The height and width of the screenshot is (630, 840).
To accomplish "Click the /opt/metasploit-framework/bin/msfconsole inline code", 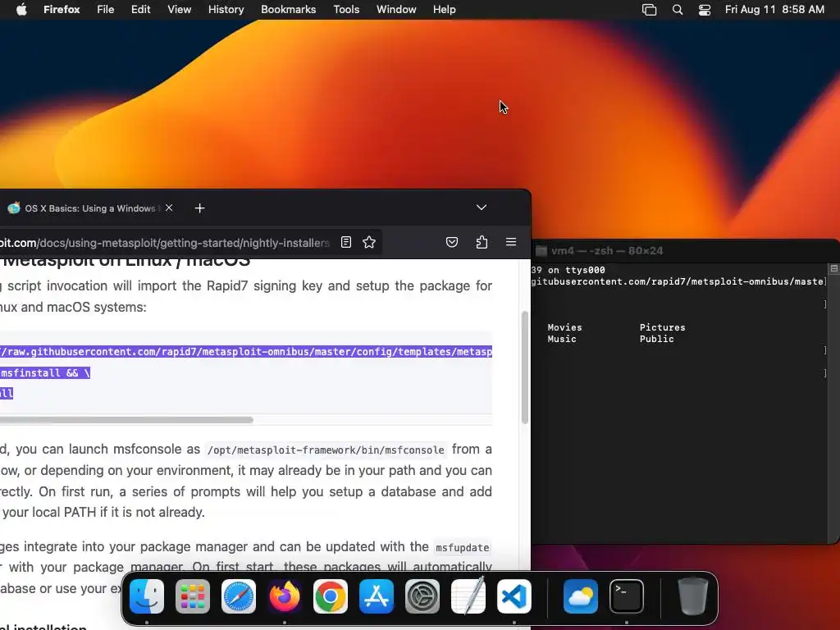I will (x=326, y=450).
